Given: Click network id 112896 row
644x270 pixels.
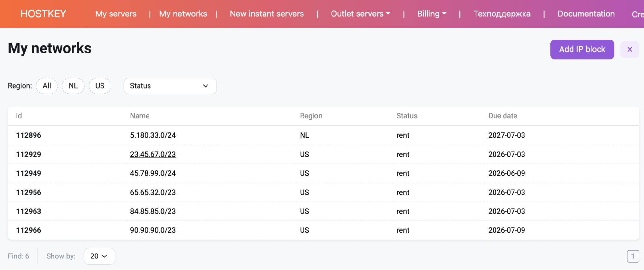Looking at the screenshot, I should (x=29, y=135).
